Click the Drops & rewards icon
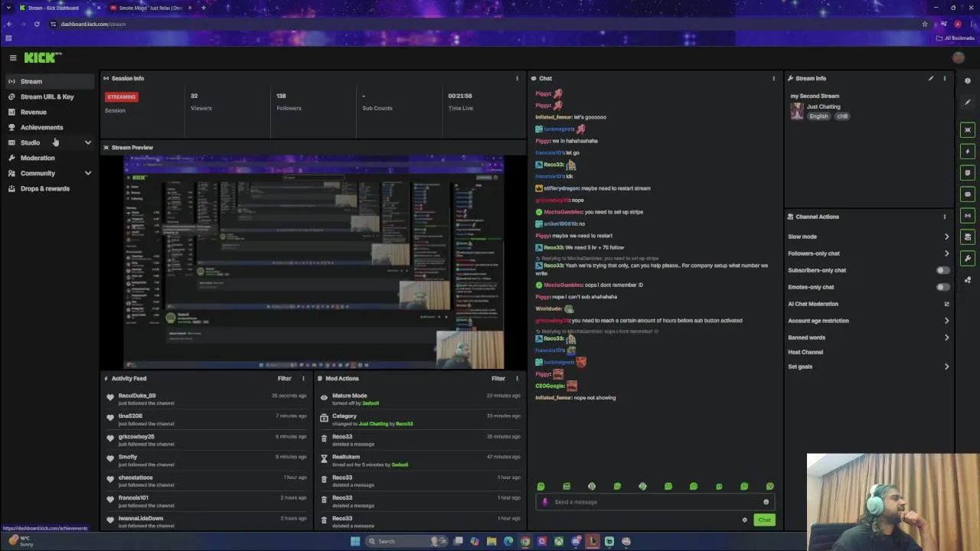The width and height of the screenshot is (980, 551). [x=11, y=188]
